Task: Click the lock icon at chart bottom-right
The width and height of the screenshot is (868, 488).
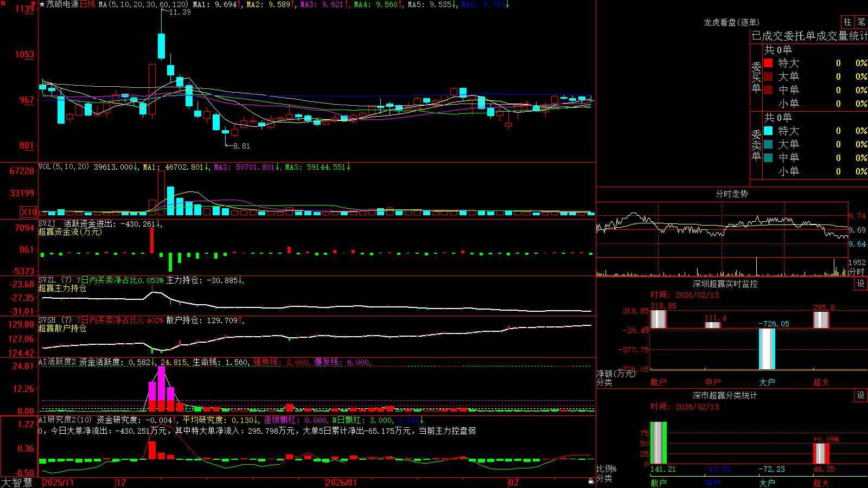Action: [591, 481]
